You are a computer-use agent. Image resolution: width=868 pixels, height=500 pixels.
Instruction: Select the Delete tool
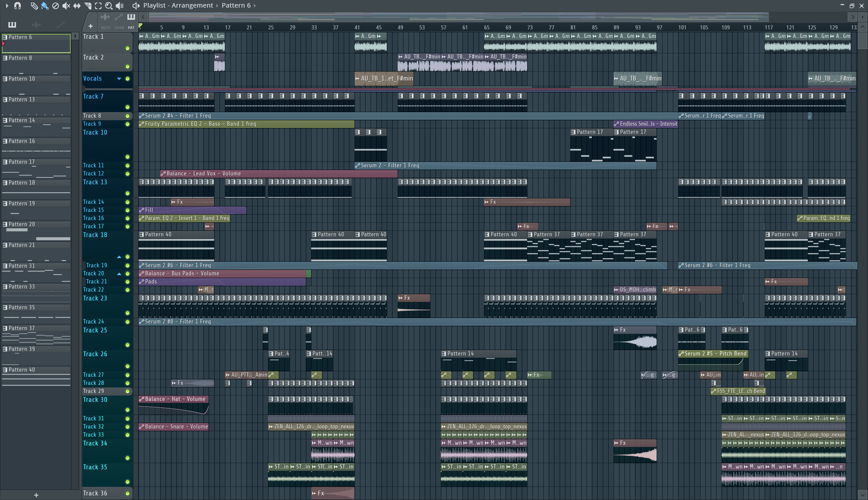55,6
